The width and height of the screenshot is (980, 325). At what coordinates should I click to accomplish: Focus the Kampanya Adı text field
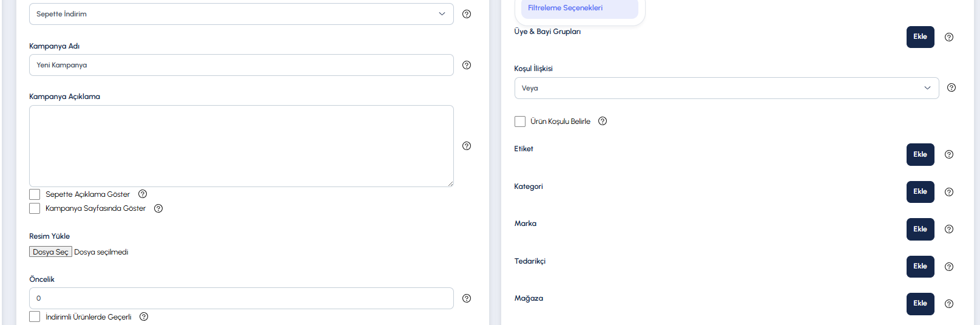click(242, 65)
